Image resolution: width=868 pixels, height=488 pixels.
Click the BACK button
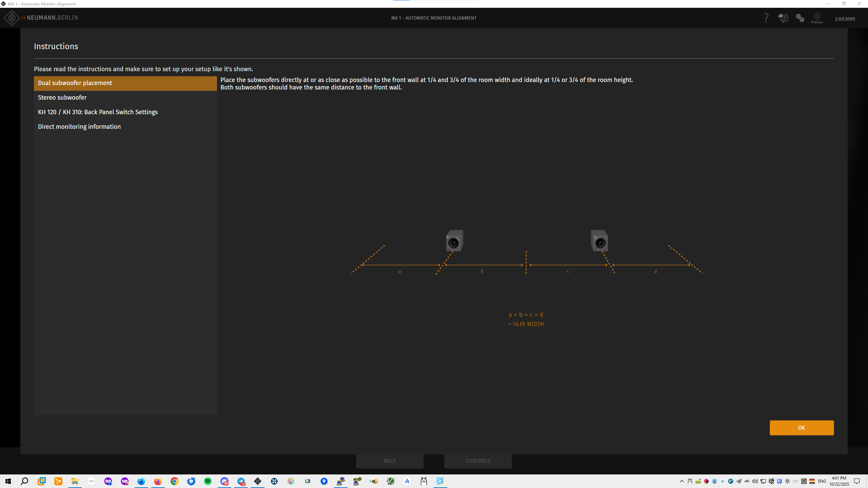(390, 461)
